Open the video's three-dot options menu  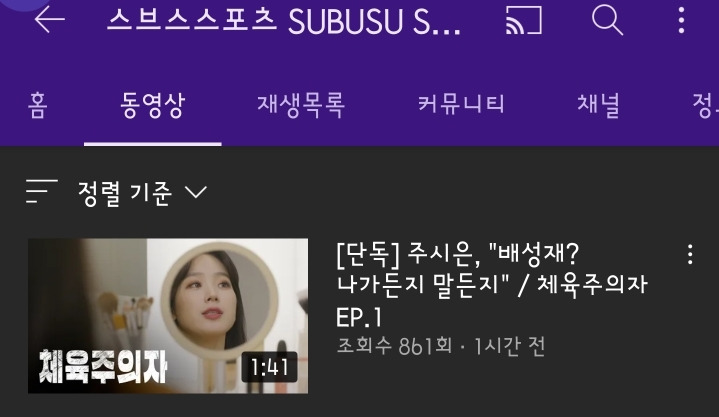690,254
